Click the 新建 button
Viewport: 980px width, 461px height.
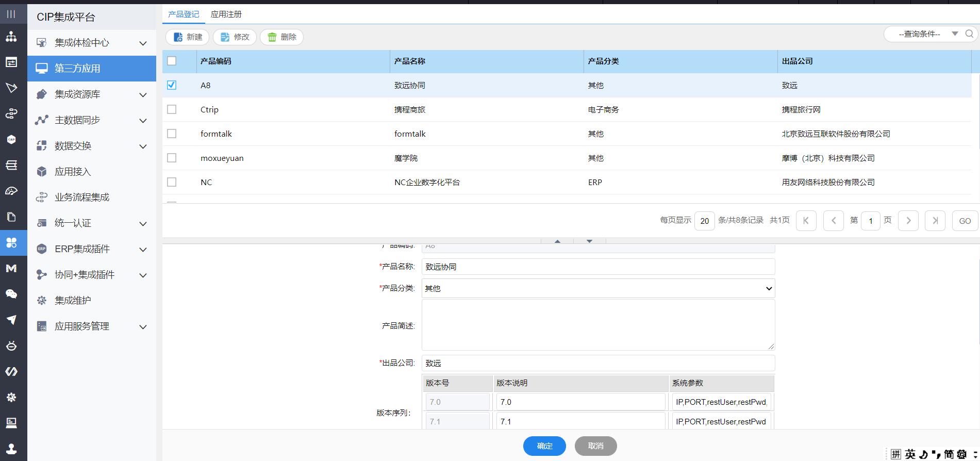tap(187, 37)
